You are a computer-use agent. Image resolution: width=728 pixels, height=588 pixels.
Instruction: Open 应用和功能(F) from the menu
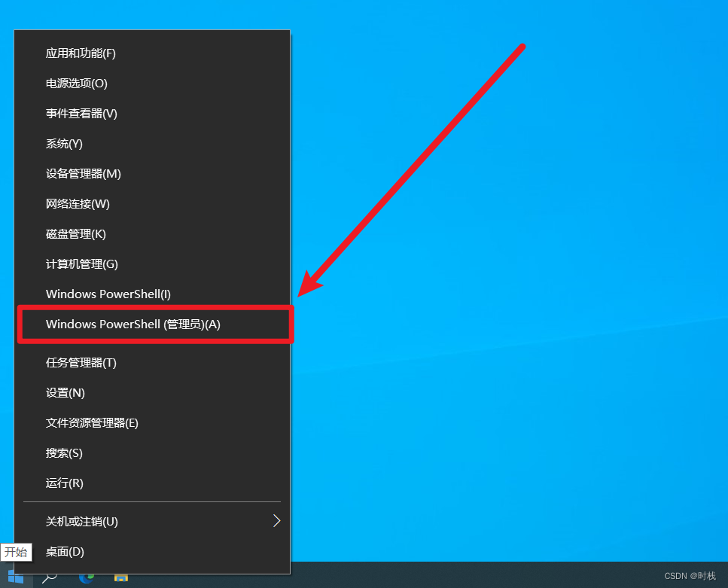152,53
